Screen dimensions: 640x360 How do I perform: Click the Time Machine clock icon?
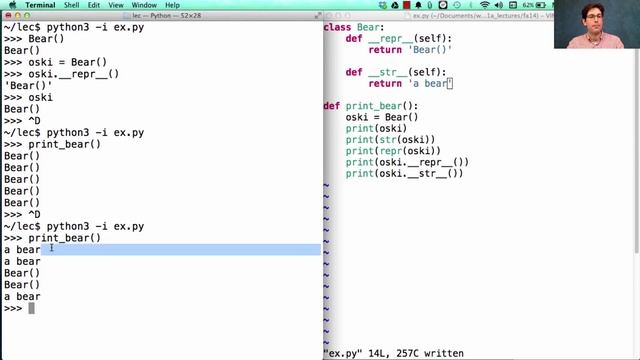457,5
